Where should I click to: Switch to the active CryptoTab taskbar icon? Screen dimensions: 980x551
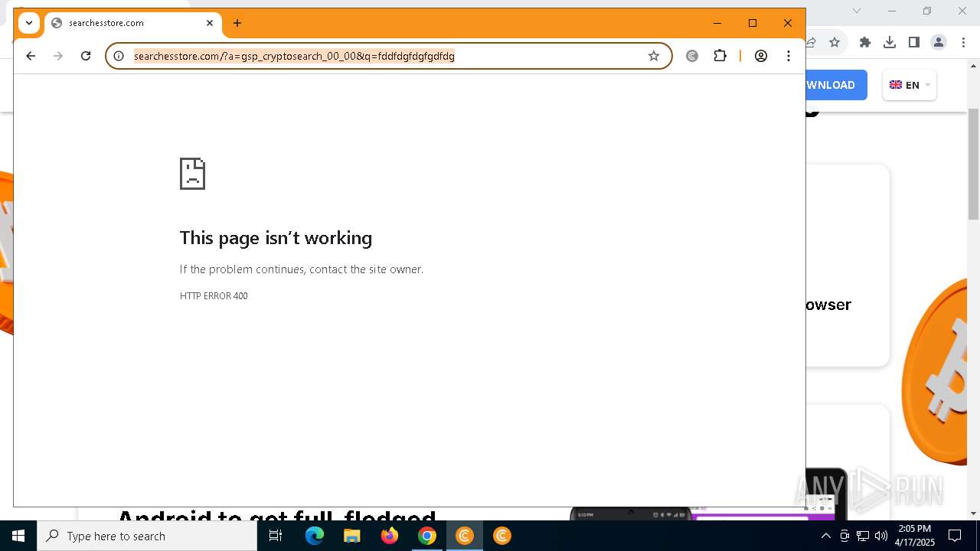pyautogui.click(x=465, y=536)
